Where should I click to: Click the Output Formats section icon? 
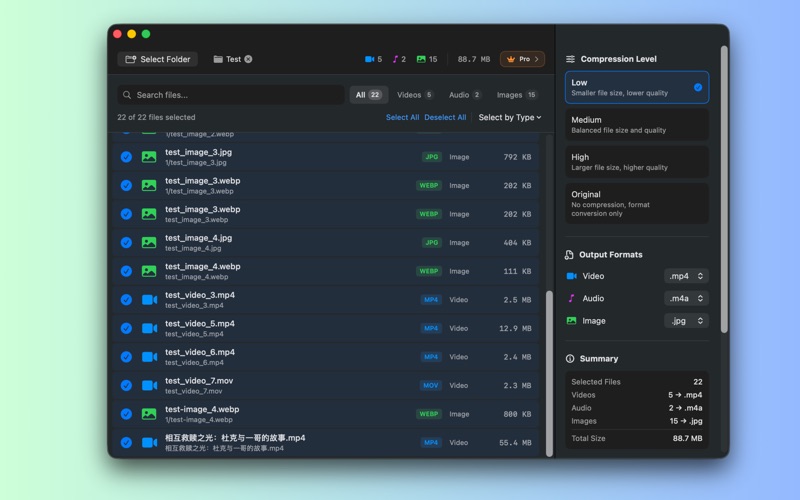[570, 255]
